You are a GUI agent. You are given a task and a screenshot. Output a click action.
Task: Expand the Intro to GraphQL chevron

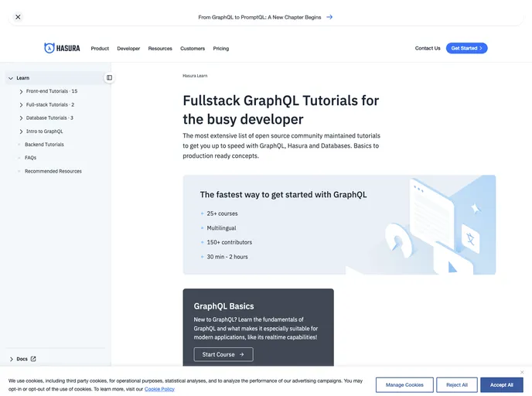click(x=21, y=131)
